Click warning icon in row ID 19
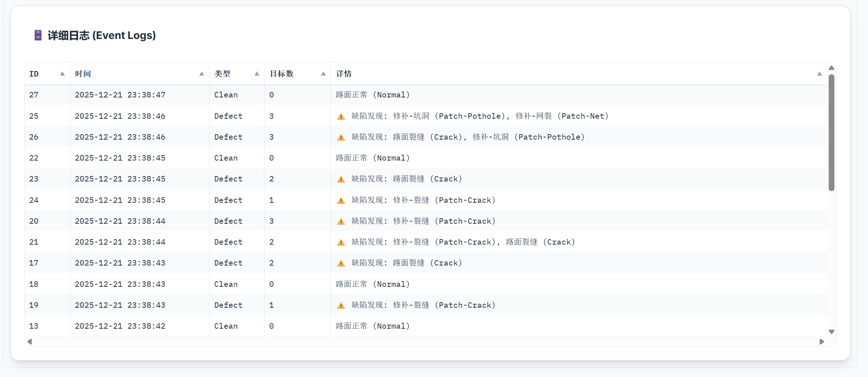The height and width of the screenshot is (377, 868). tap(341, 305)
